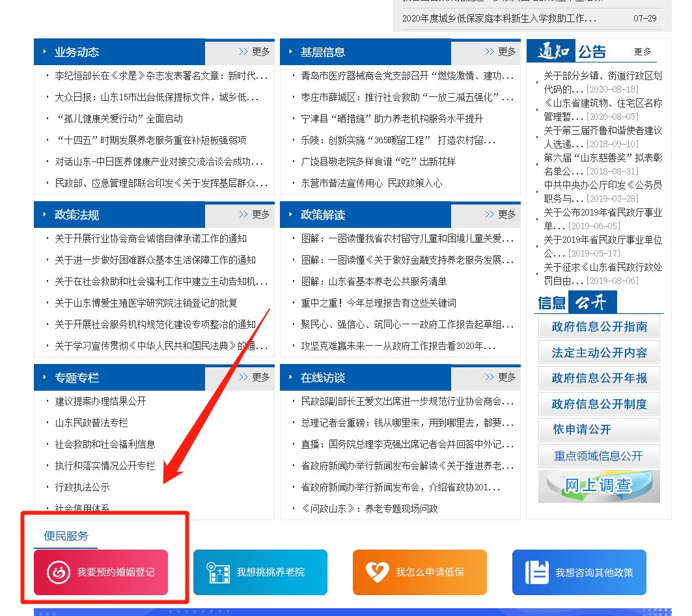This screenshot has width=692, height=616.
Task: Expand 更多 next to 通知公告
Action: pos(643,52)
